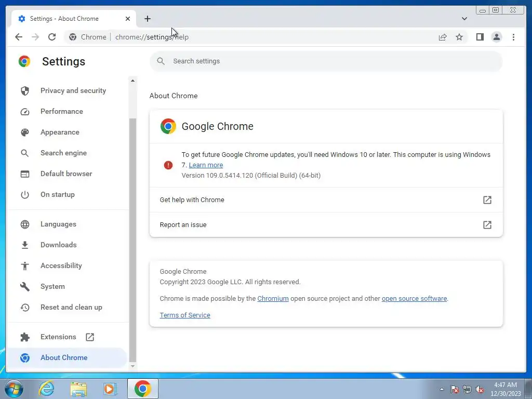Click the sidebar scrollbar down arrow

pyautogui.click(x=132, y=366)
